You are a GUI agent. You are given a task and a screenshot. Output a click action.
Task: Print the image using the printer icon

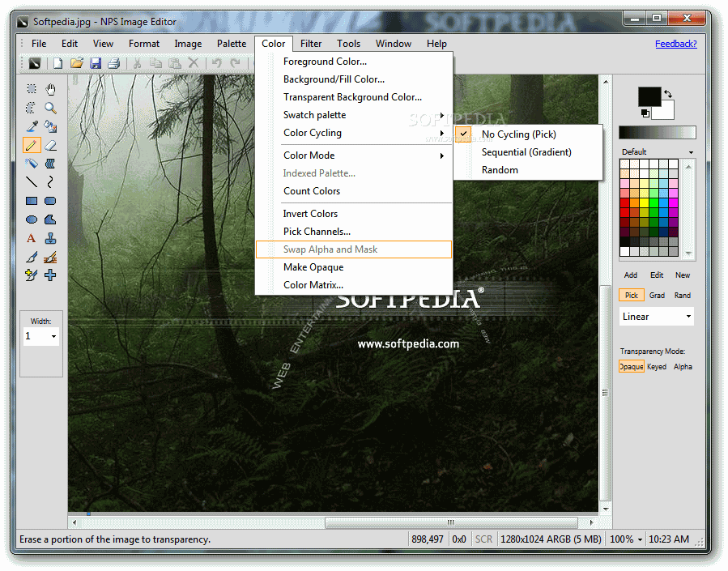point(114,62)
